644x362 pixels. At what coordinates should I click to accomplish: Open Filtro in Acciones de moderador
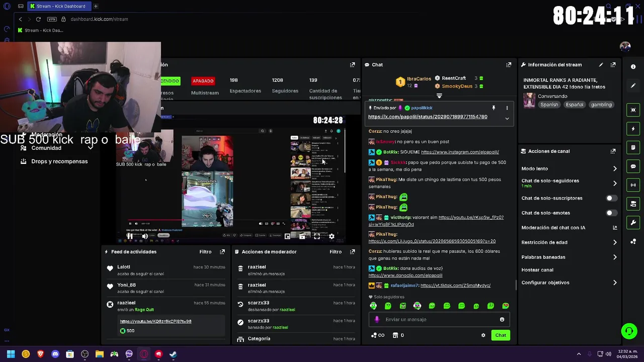[336, 252]
